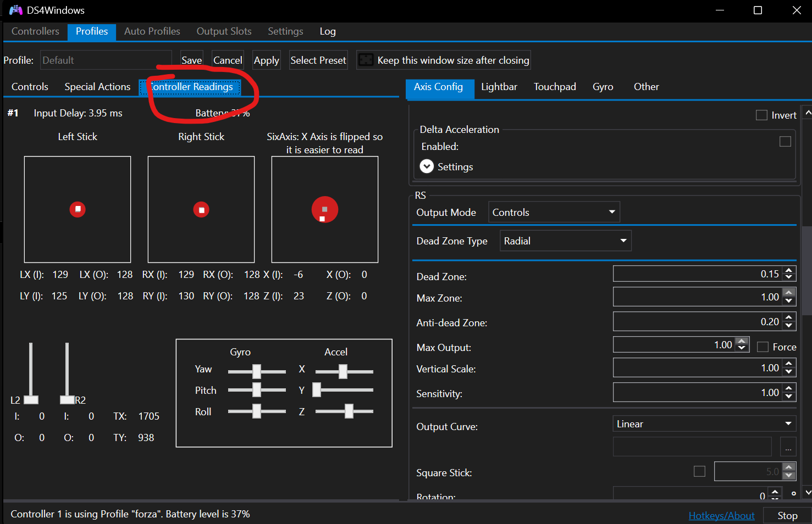The image size is (812, 524).
Task: Decrease the Dead Zone value with down arrow
Action: point(789,277)
